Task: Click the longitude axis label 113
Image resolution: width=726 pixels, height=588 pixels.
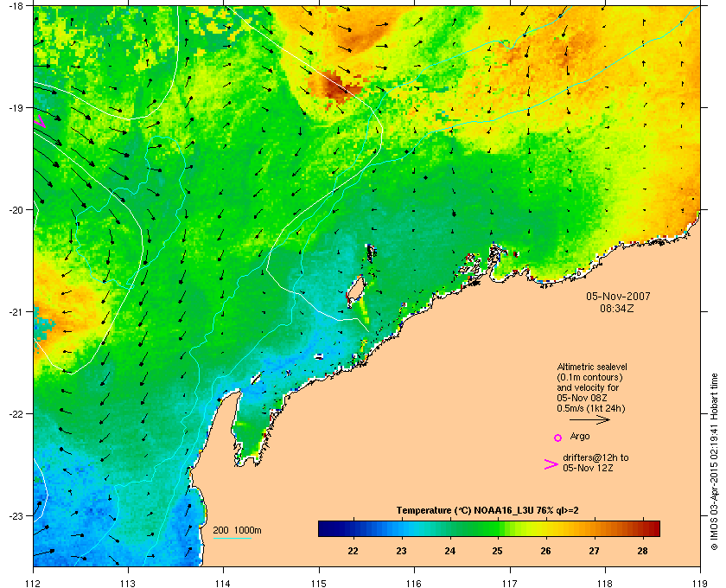Action: coord(128,583)
